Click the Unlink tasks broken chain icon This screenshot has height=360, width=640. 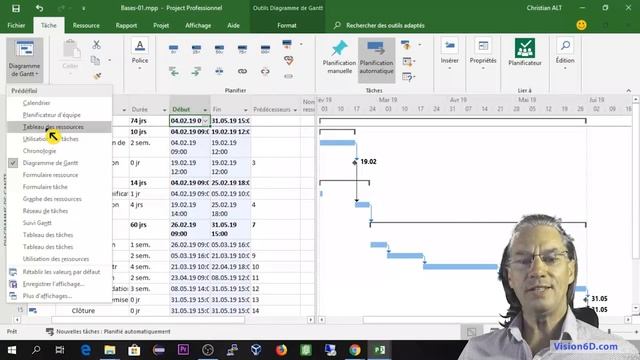tap(265, 71)
